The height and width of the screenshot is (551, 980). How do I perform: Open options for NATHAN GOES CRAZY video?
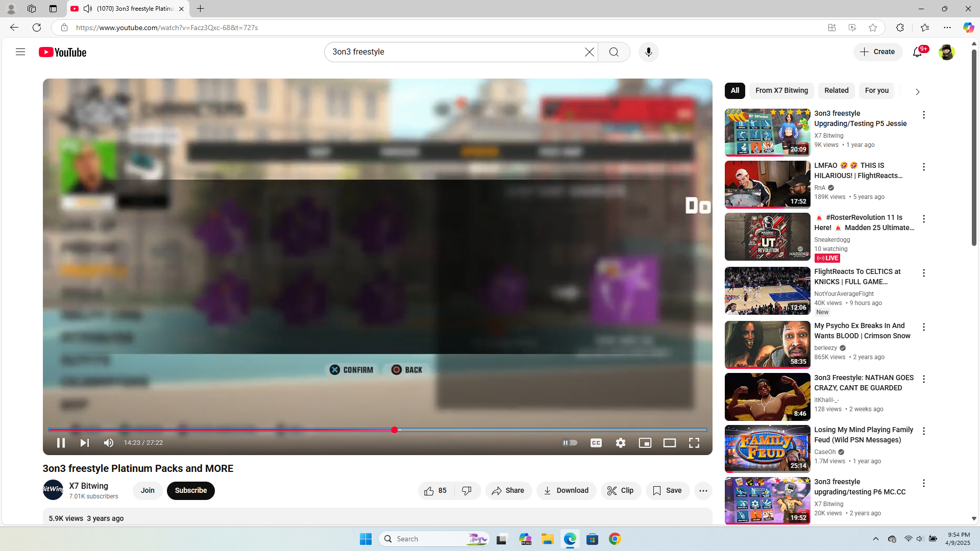tap(923, 380)
